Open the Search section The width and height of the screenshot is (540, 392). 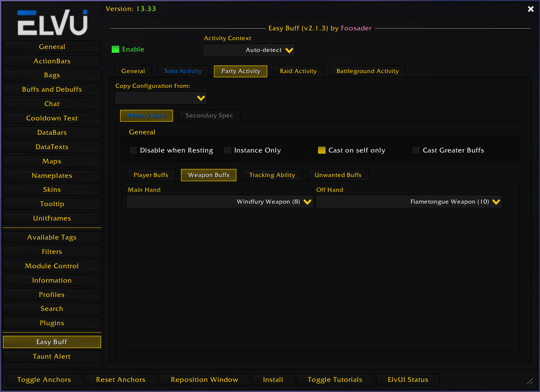click(x=52, y=309)
